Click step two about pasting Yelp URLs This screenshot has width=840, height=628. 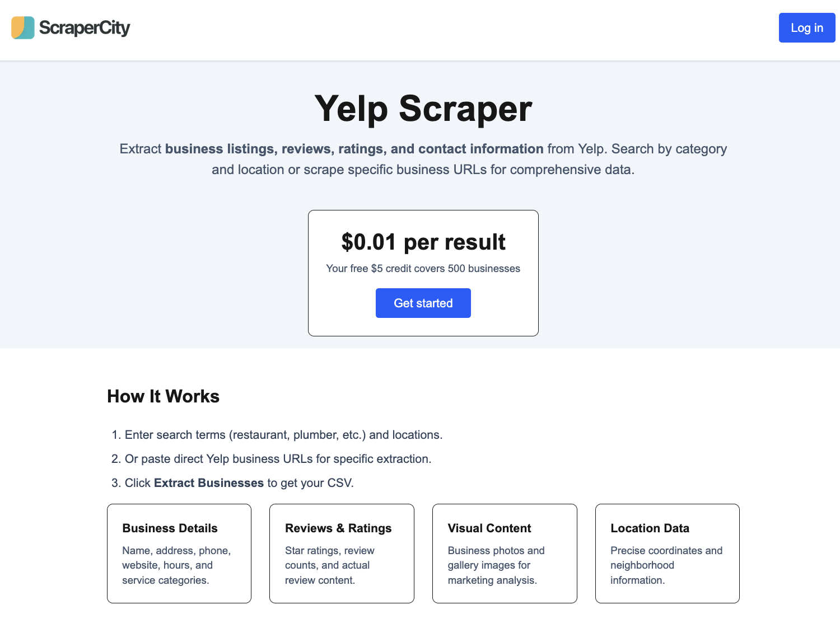(x=271, y=458)
